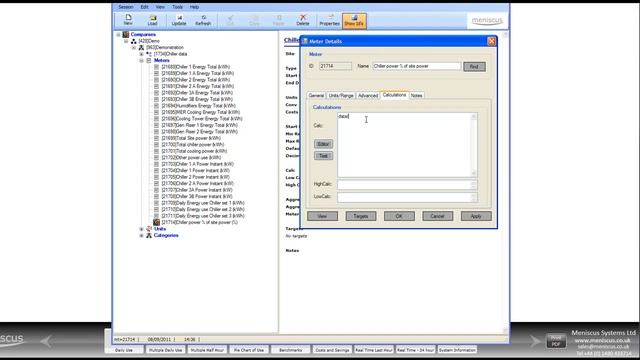
Task: Select the [428]Demo company icon
Action: tap(133, 41)
